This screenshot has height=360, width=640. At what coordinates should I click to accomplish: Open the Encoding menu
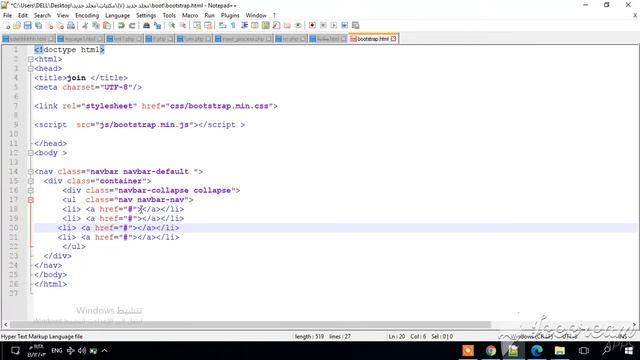[87, 16]
